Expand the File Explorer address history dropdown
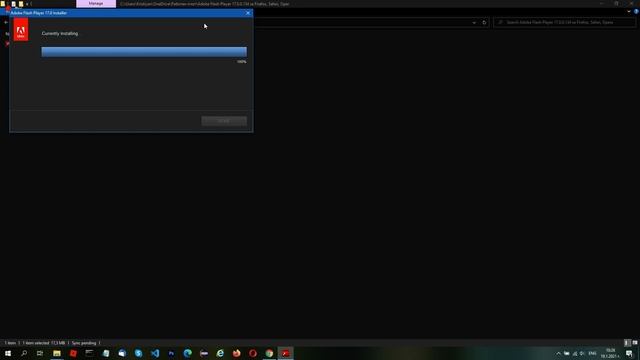The image size is (640, 360). pyautogui.click(x=474, y=22)
